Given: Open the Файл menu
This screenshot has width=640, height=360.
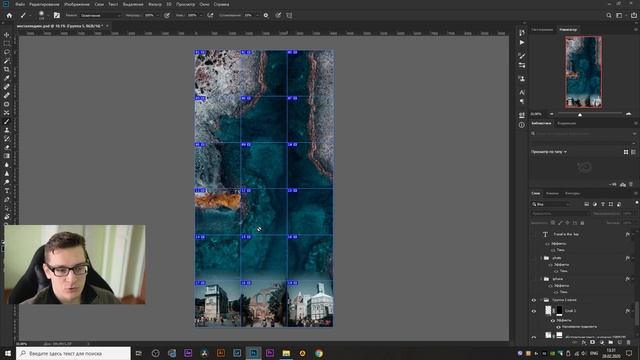Looking at the screenshot, I should pos(20,4).
